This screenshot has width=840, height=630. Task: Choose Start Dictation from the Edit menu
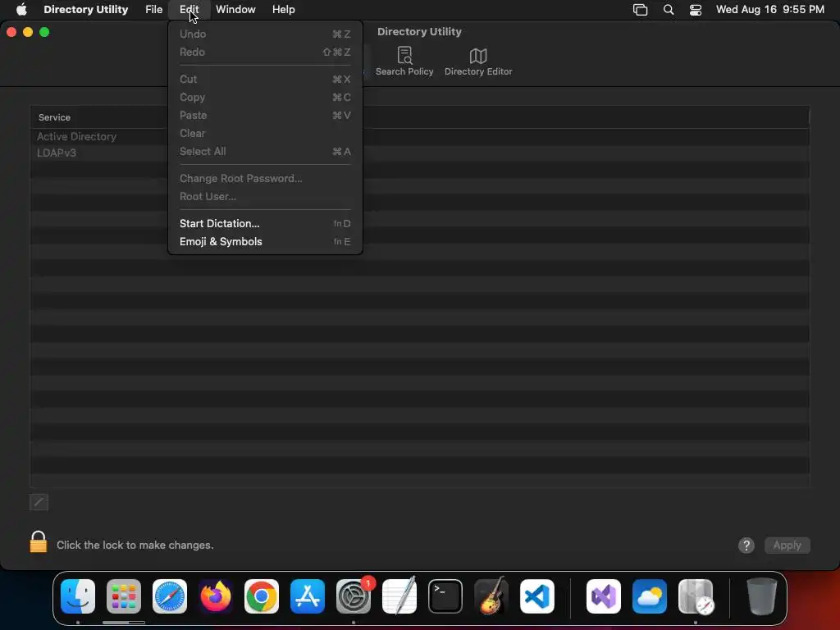point(265,223)
